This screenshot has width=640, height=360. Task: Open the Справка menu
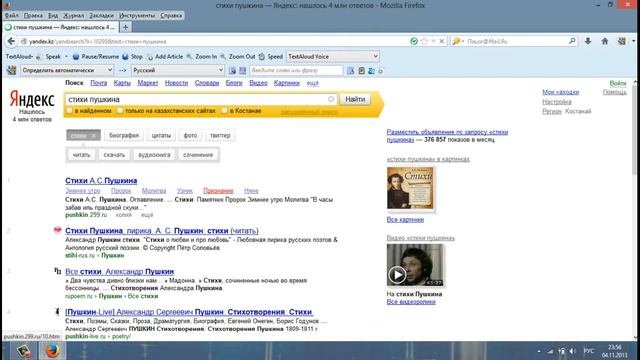(x=171, y=16)
